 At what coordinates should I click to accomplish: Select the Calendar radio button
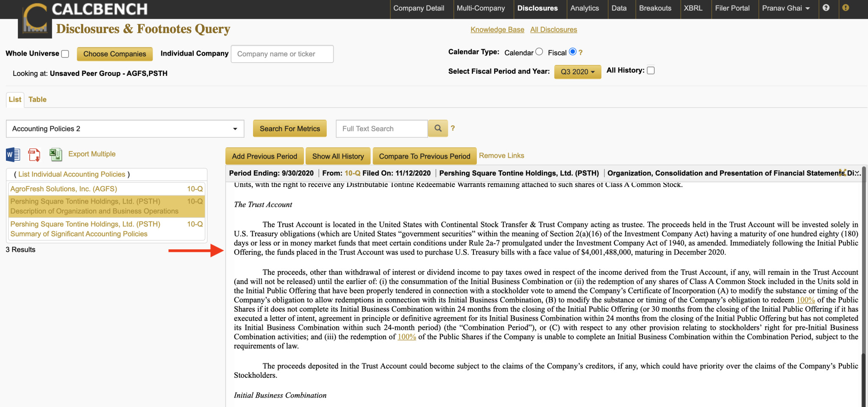pyautogui.click(x=539, y=52)
